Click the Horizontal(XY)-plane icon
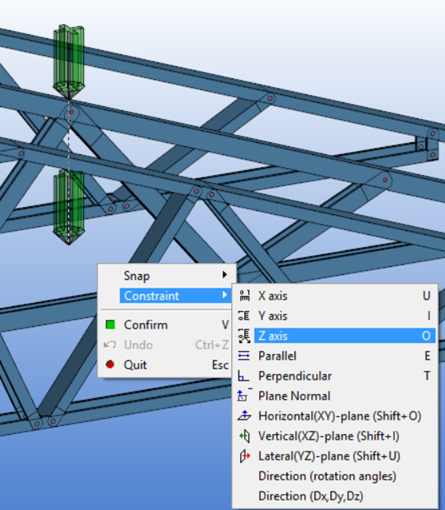445x510 pixels. [x=244, y=416]
